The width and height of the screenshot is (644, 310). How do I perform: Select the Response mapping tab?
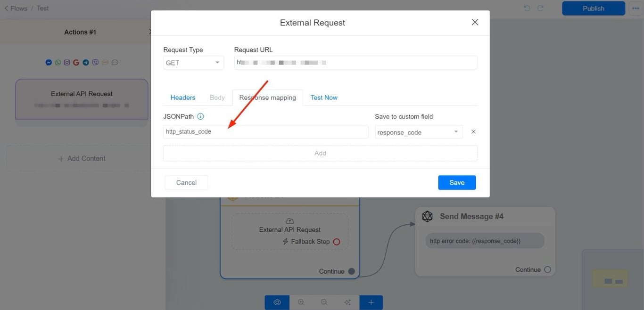267,98
